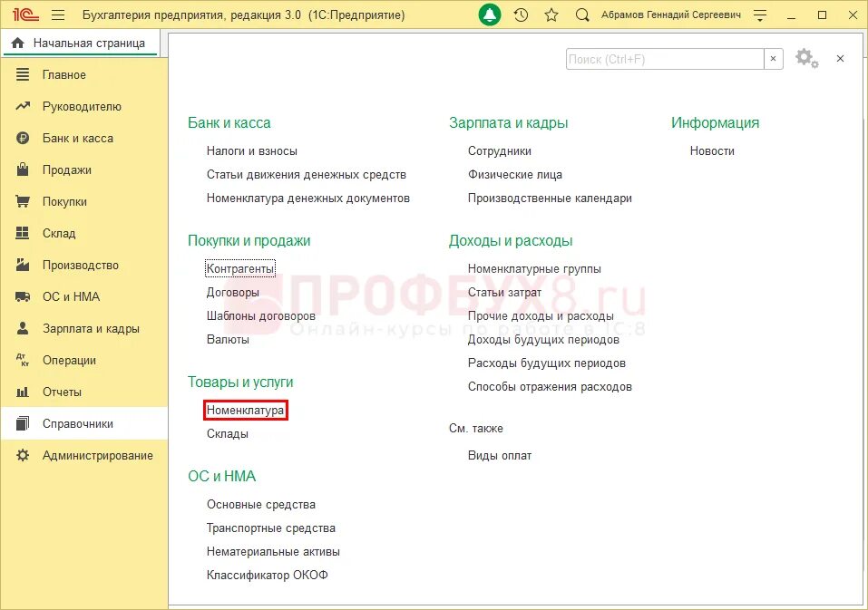Open Прочие доходы и расходы link

pyautogui.click(x=541, y=315)
